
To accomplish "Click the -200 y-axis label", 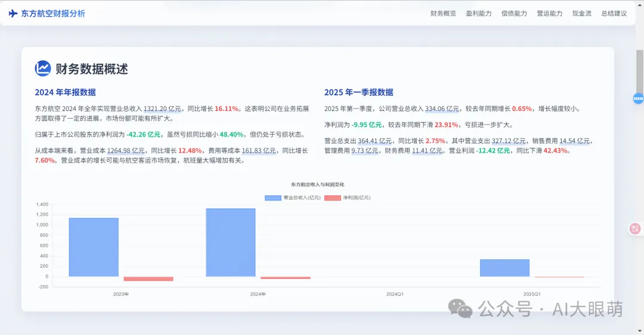I will pos(44,287).
